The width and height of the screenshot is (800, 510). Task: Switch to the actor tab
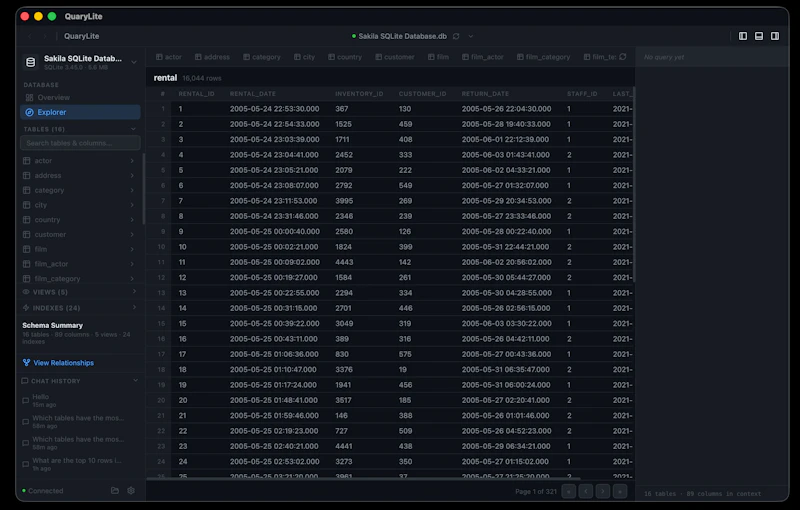tap(169, 57)
